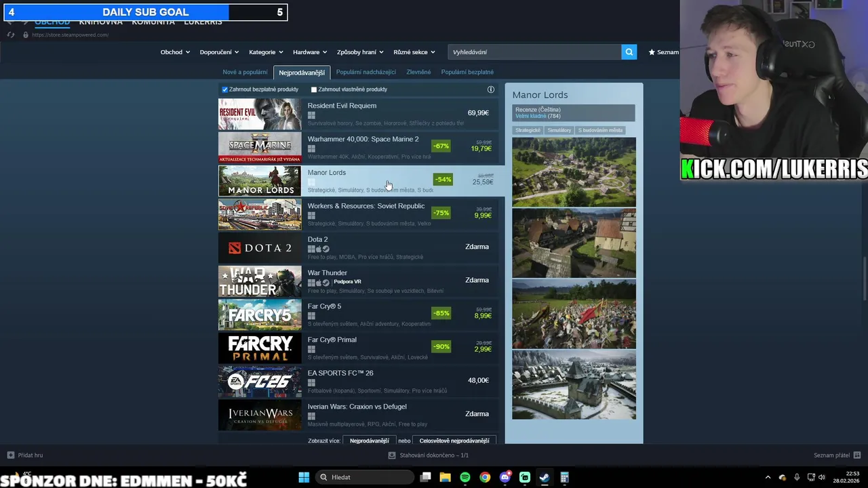Click Nejprodávanější button after Zobrazit více
This screenshot has height=488, width=868.
pyautogui.click(x=370, y=441)
